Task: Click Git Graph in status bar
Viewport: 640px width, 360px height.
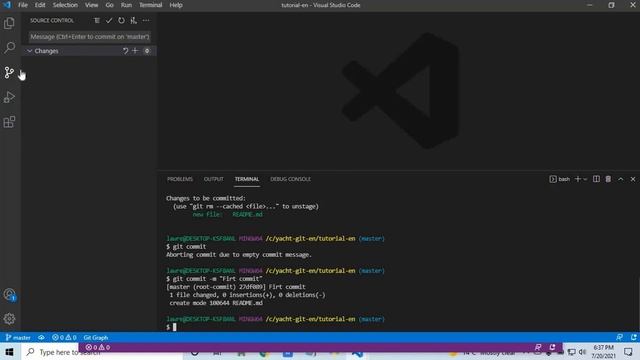Action: (96, 338)
